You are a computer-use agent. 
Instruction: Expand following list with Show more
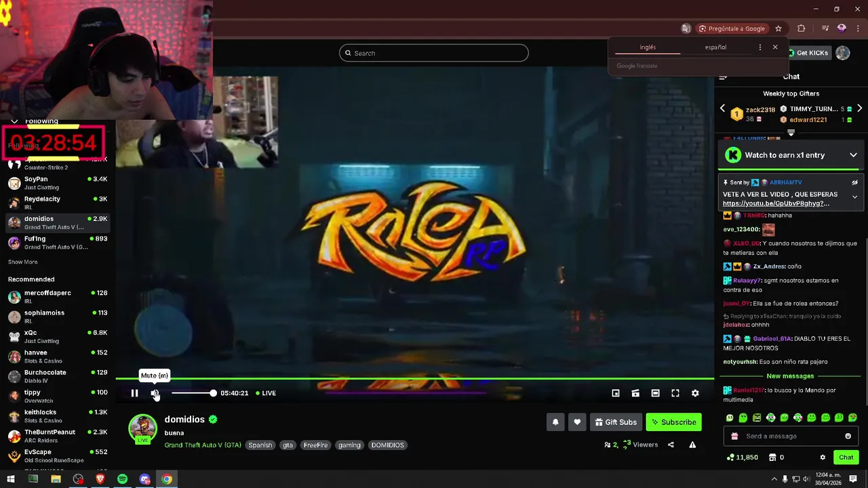click(23, 262)
